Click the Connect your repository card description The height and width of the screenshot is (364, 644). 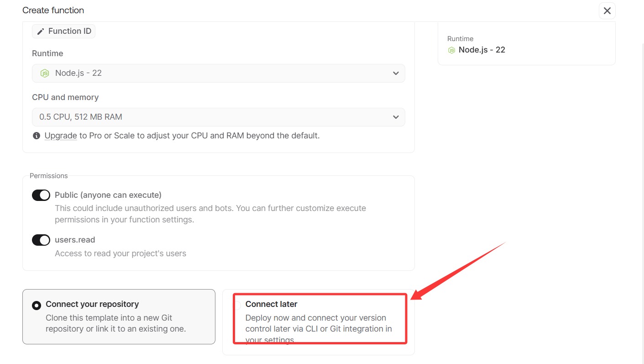tap(115, 323)
